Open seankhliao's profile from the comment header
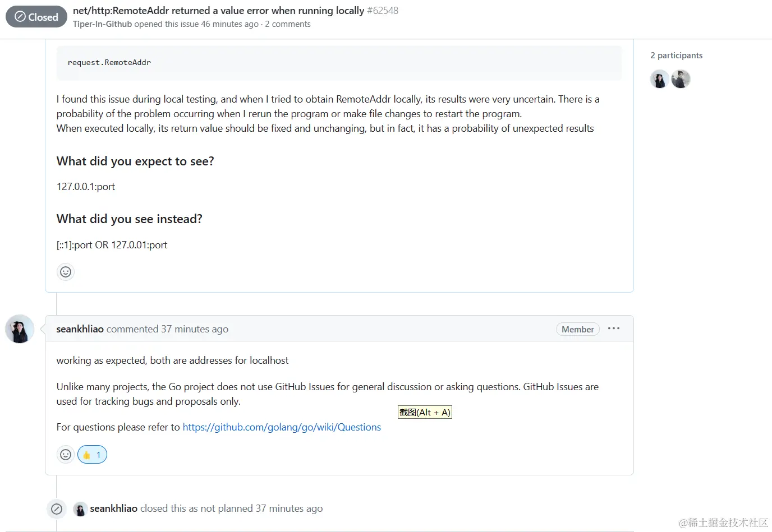This screenshot has width=772, height=532. point(80,329)
